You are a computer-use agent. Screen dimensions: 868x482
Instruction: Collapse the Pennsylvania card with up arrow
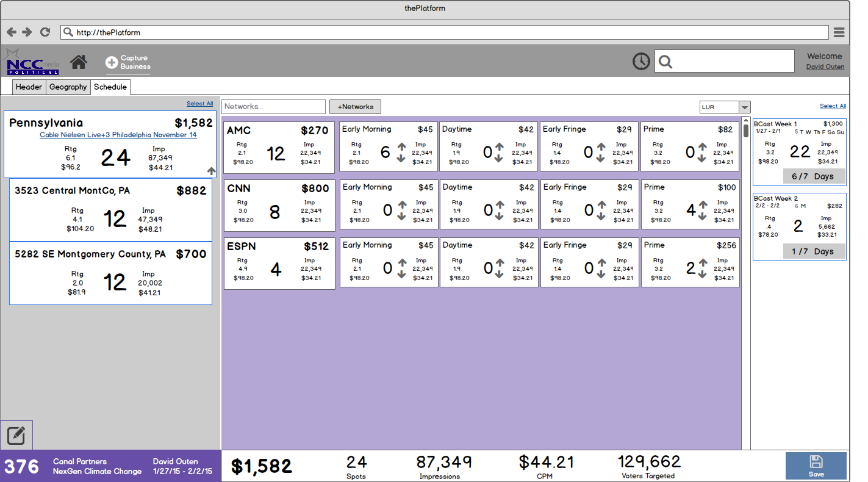pos(211,171)
